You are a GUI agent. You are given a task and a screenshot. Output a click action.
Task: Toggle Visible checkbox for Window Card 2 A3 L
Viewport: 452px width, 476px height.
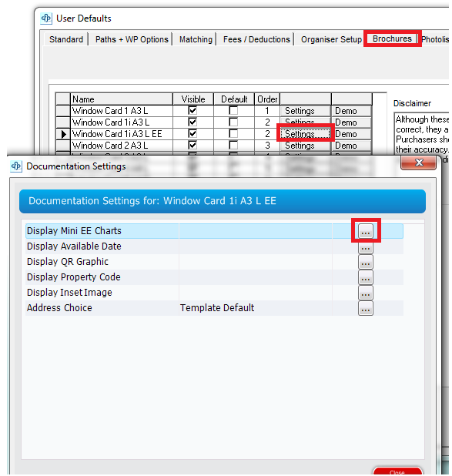point(193,145)
